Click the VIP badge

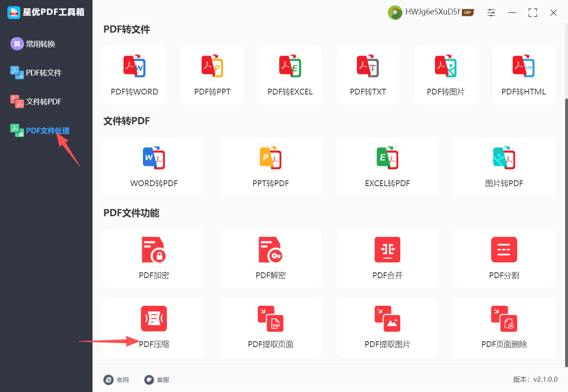[x=468, y=12]
